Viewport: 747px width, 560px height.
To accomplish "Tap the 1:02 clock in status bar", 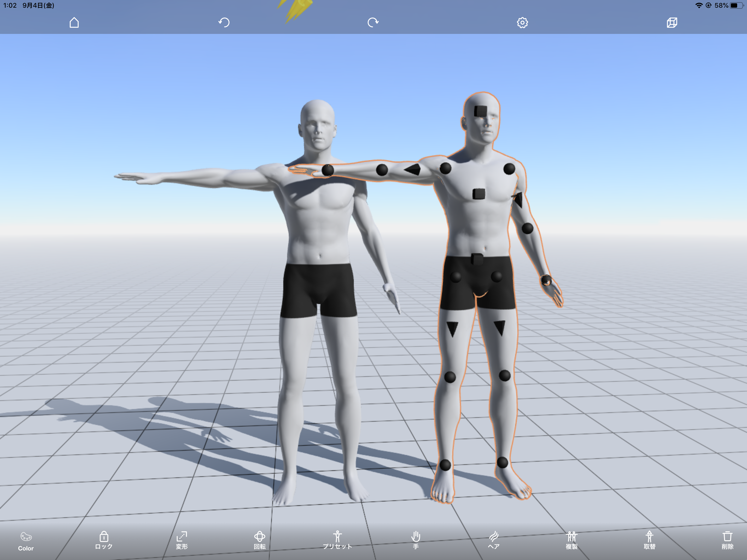I will coord(10,5).
